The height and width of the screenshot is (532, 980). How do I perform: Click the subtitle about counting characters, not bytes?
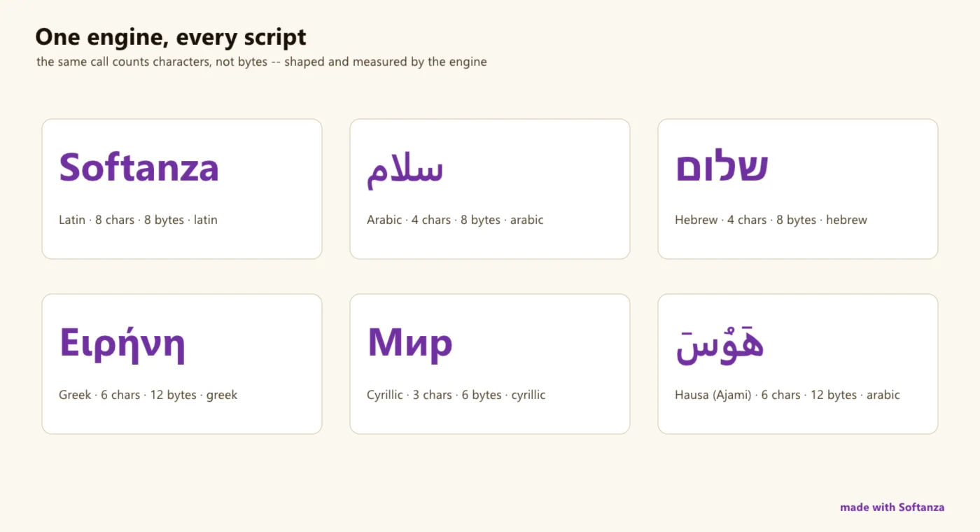click(x=262, y=62)
